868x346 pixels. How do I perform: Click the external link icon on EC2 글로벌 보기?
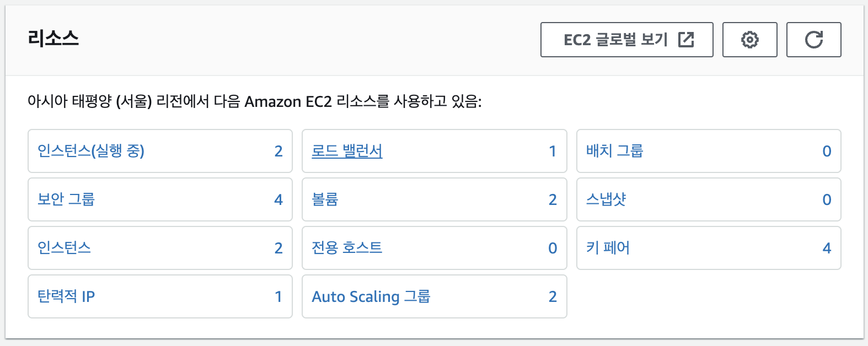(x=685, y=39)
